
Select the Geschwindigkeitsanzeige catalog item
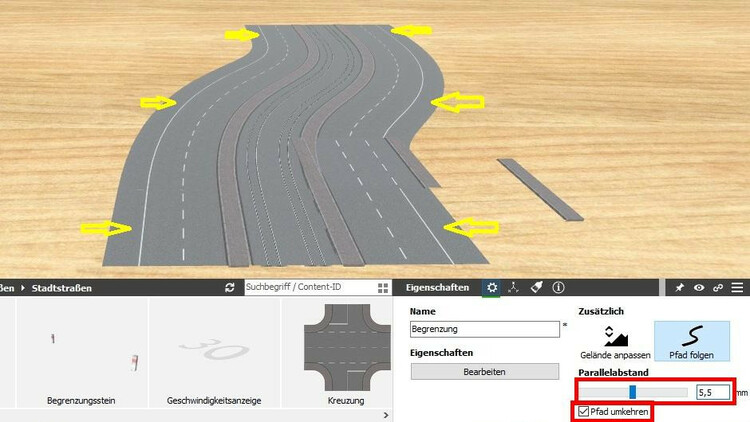click(214, 353)
